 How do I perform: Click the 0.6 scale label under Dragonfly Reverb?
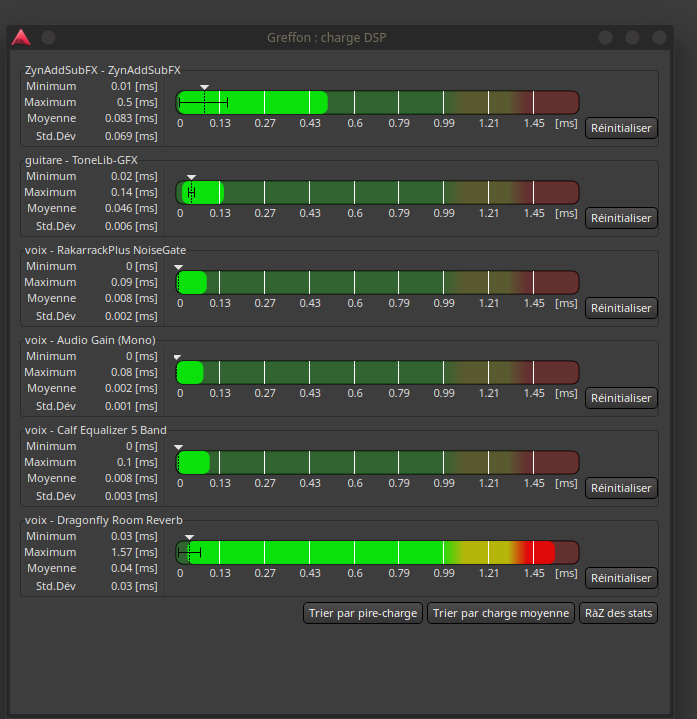(355, 573)
